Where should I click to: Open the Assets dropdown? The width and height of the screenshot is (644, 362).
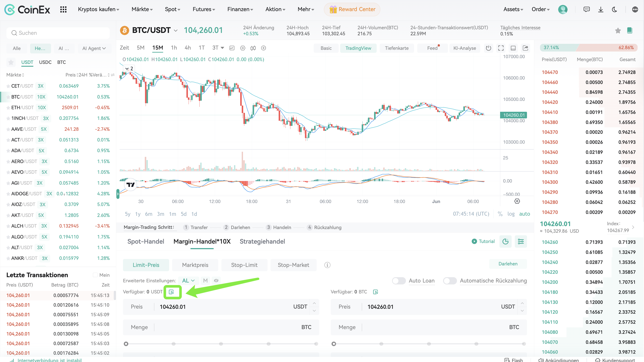513,9
